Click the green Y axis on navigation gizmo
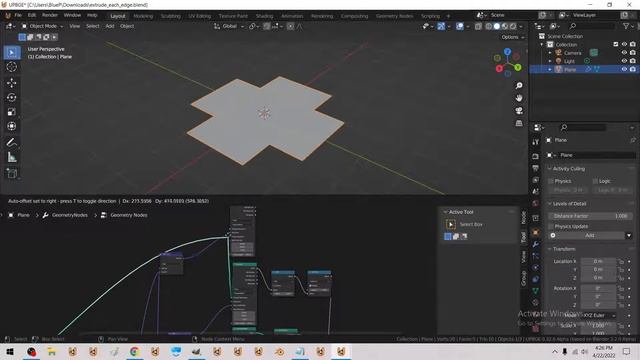 518,67
